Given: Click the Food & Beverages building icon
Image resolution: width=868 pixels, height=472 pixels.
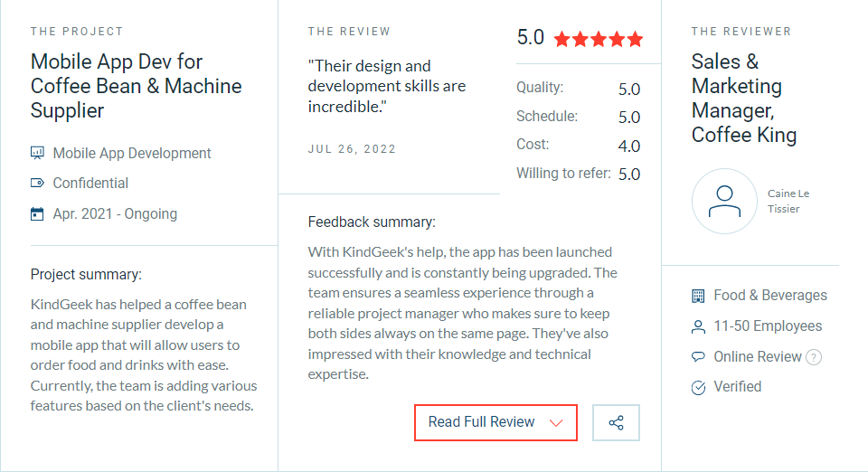Looking at the screenshot, I should [x=698, y=296].
